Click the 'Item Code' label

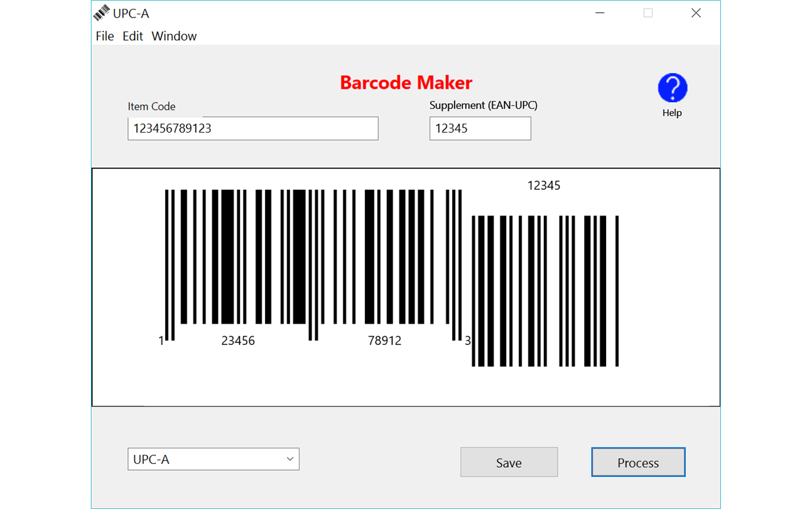point(151,107)
